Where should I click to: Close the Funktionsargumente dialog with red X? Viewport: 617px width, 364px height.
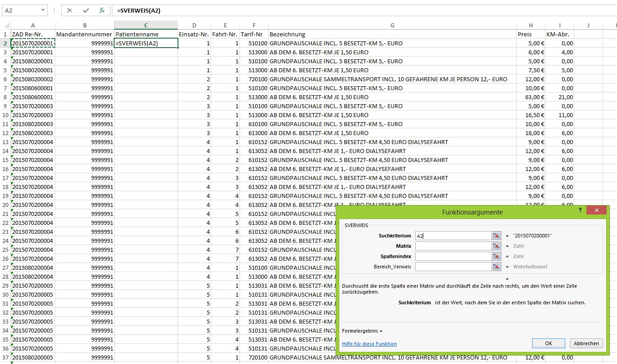coord(597,211)
